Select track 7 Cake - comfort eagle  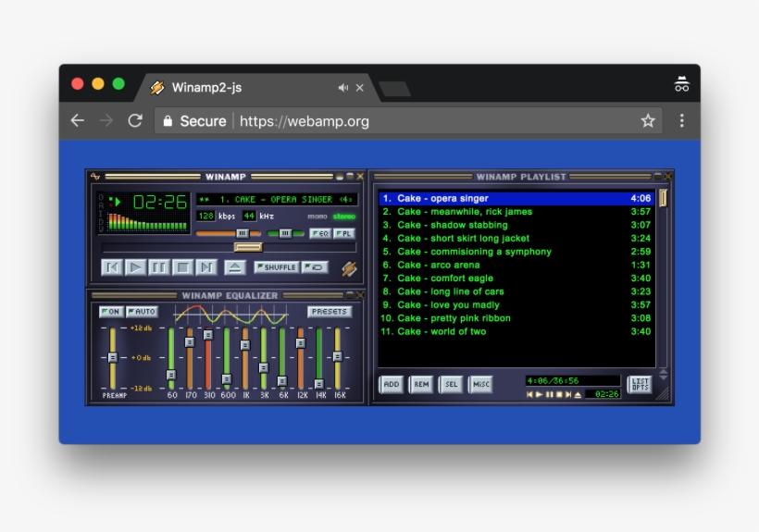click(x=516, y=278)
